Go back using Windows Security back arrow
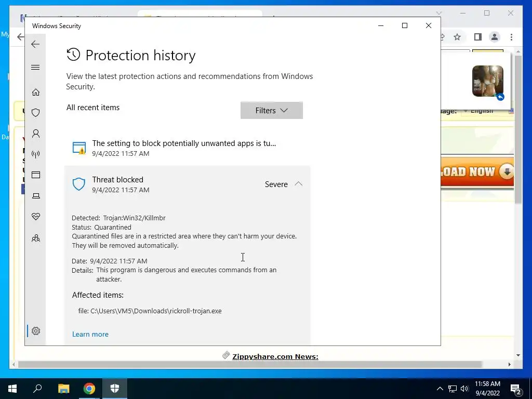Screen dimensions: 532x399 coord(35,44)
